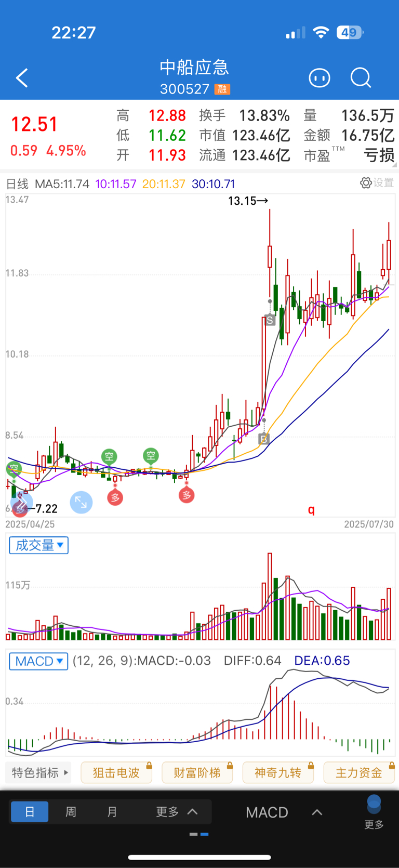Tap the battery indicator in status bar

click(350, 33)
